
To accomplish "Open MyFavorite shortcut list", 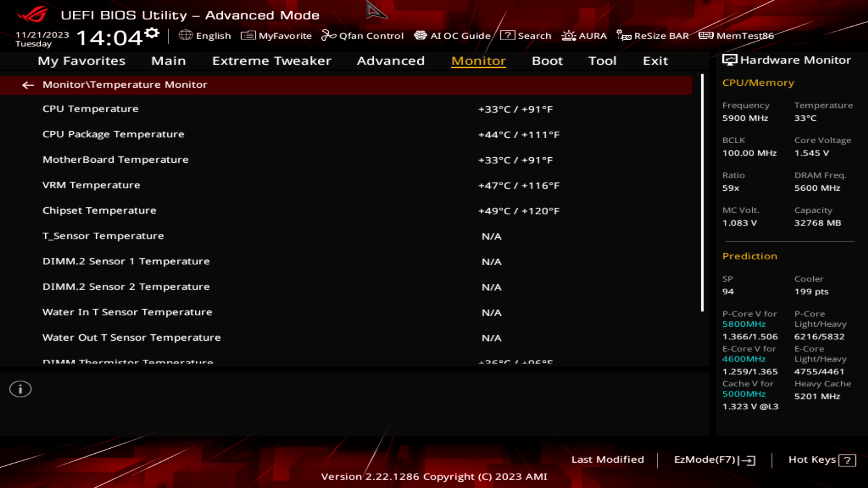I will click(x=277, y=36).
